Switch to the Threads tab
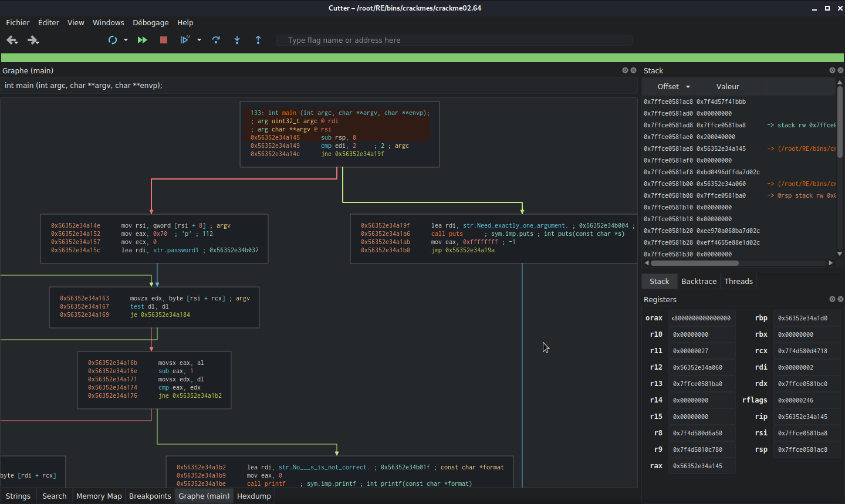 pyautogui.click(x=738, y=281)
